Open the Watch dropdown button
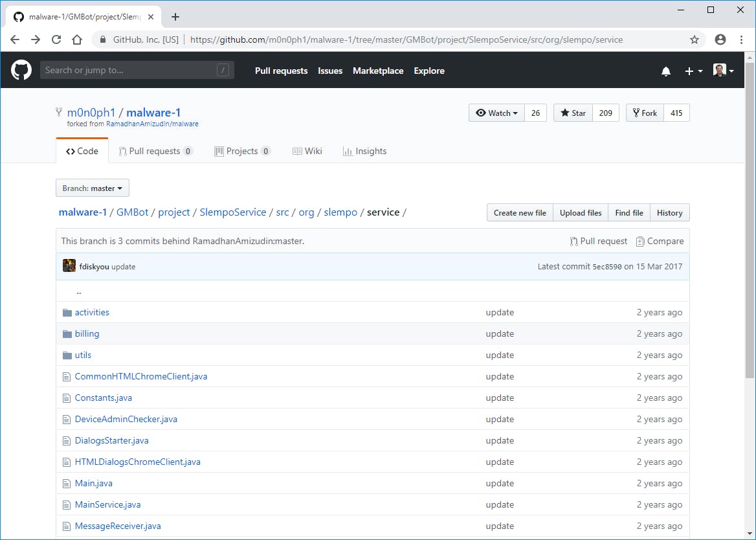 [496, 113]
